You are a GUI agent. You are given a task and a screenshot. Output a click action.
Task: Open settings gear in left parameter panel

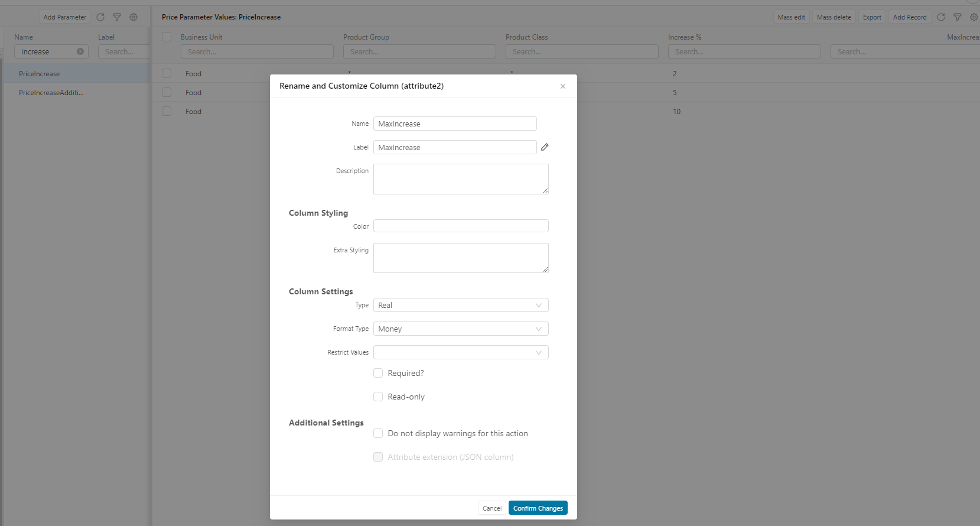tap(134, 17)
